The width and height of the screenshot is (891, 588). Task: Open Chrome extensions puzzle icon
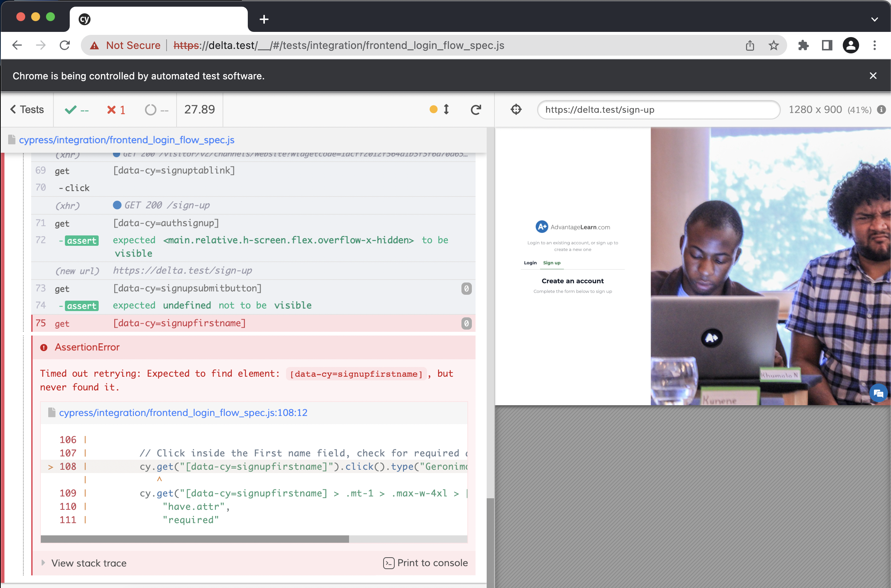[803, 45]
